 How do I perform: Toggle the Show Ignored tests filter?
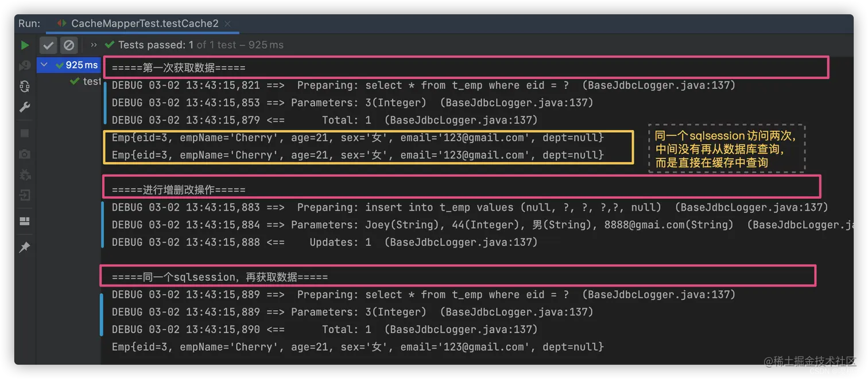[68, 45]
